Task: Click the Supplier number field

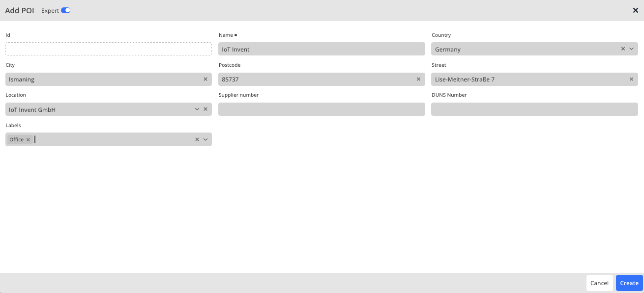Action: (322, 109)
